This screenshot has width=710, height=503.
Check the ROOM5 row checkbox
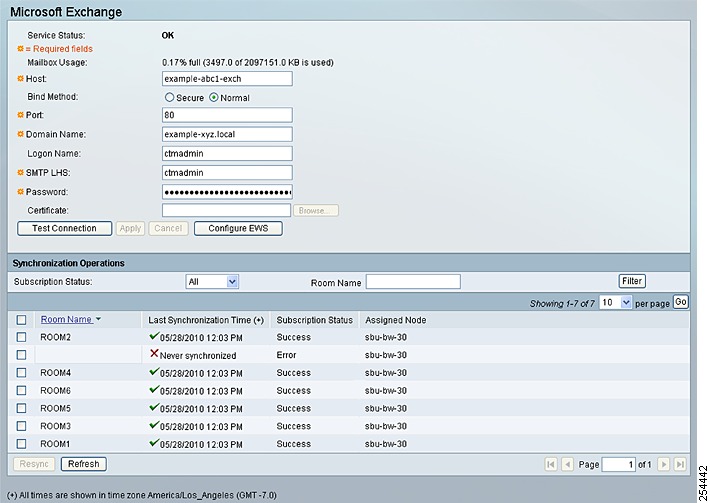point(21,408)
